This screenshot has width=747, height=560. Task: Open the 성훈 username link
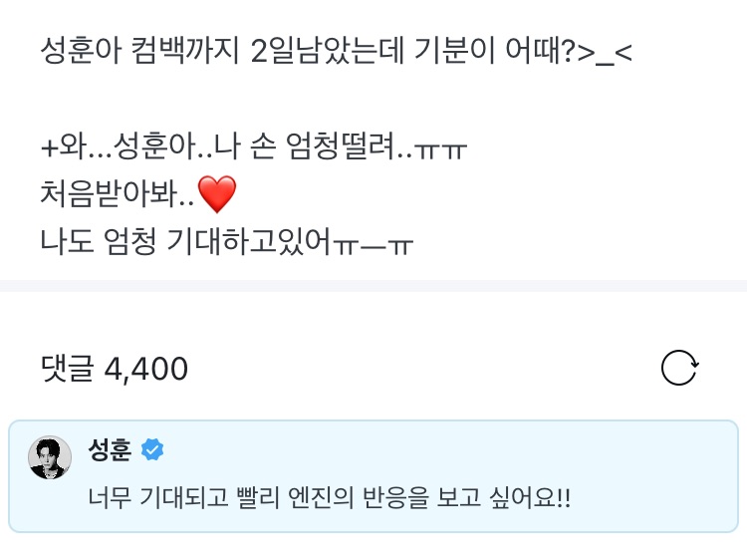coord(110,449)
